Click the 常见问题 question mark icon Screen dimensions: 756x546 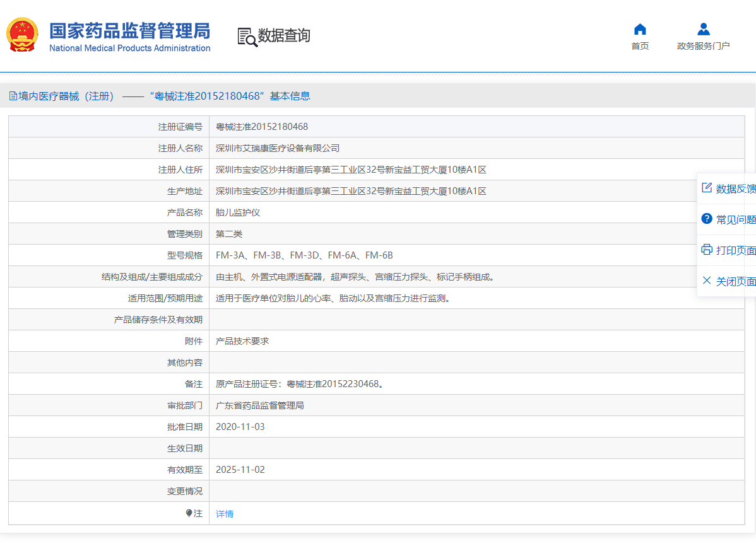pyautogui.click(x=707, y=219)
